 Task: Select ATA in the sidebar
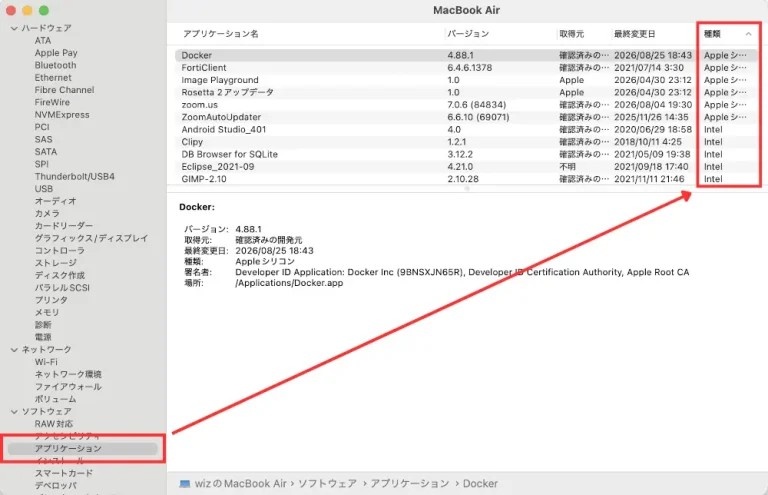point(43,41)
